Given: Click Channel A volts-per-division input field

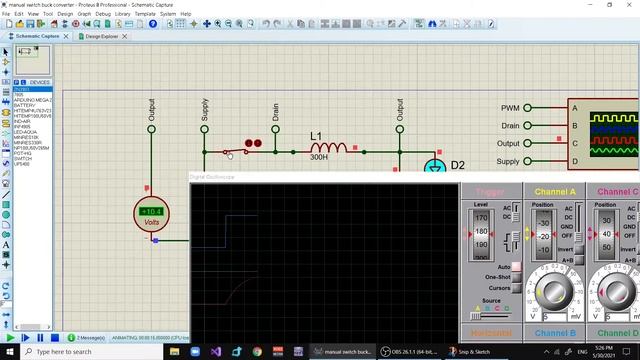Looking at the screenshot, I should [555, 317].
